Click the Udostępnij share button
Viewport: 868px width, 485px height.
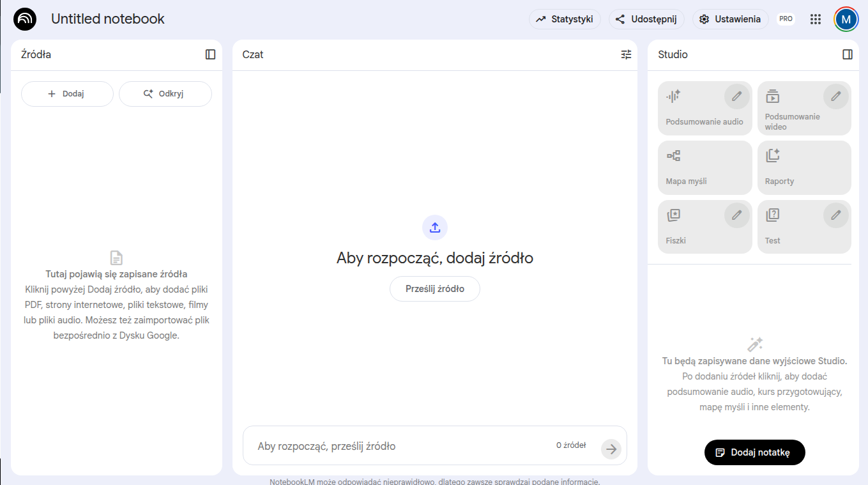(646, 19)
